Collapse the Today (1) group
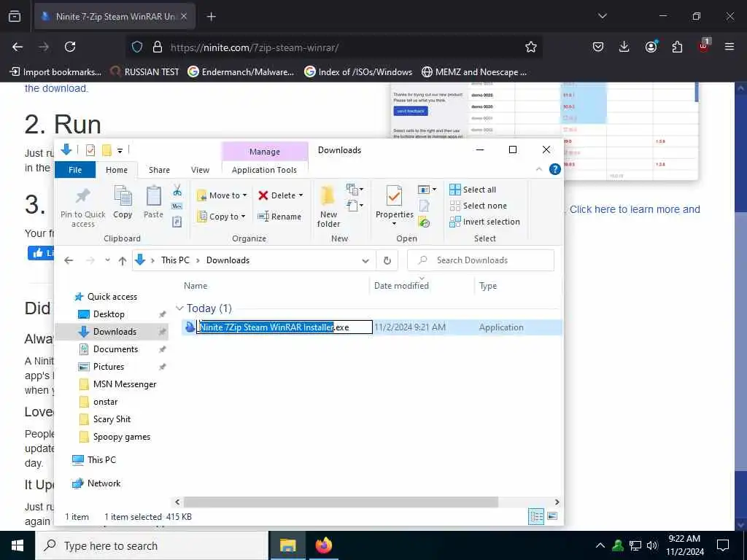The image size is (747, 560). [x=179, y=308]
